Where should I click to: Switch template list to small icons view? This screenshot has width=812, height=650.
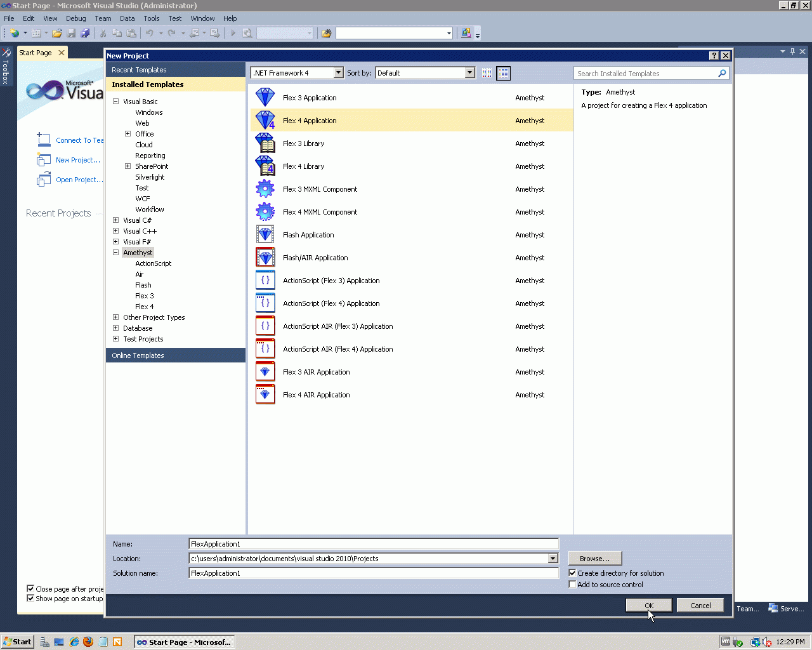(x=487, y=73)
